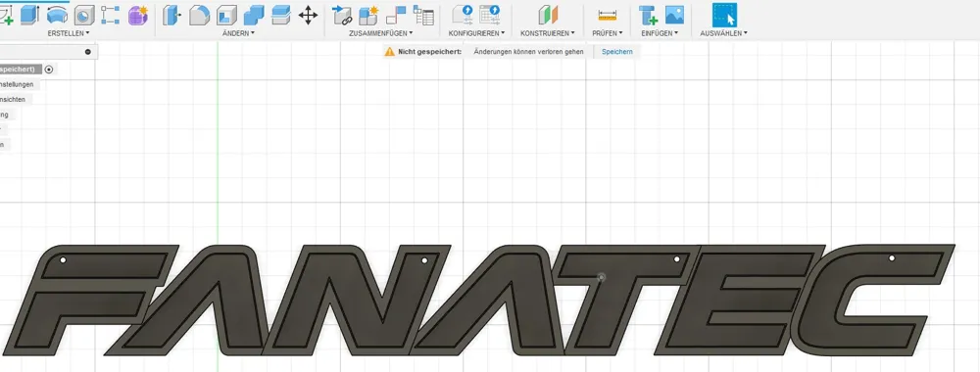Open the PRÜFEN menu
Screen dimensions: 980x372
(x=607, y=33)
